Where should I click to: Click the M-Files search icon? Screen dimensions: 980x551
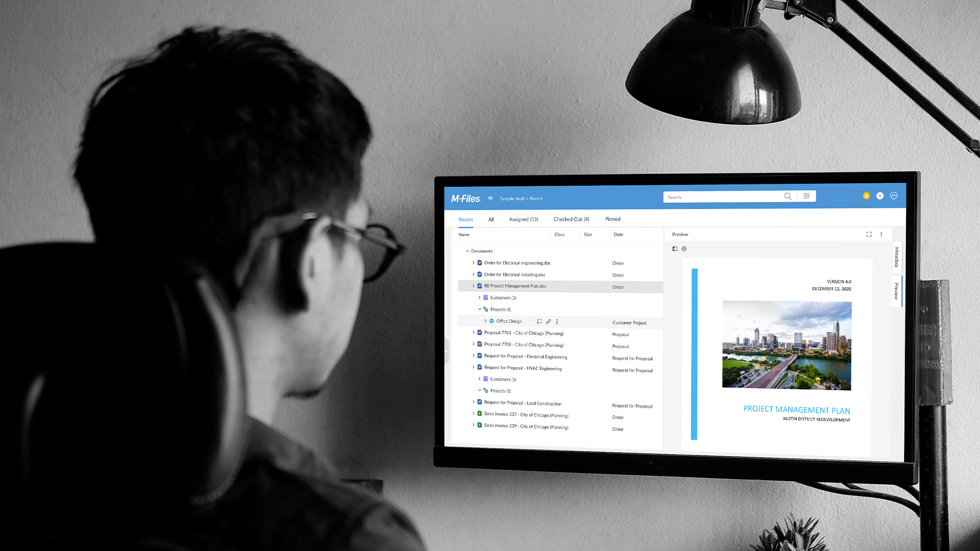point(787,196)
